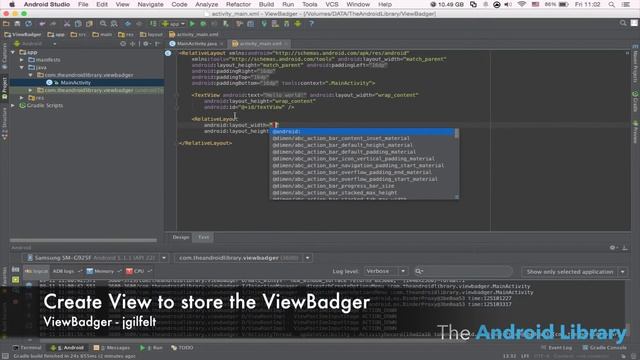This screenshot has width=640, height=360.
Task: Click the Undo toolbar icon
Action: [x=42, y=24]
